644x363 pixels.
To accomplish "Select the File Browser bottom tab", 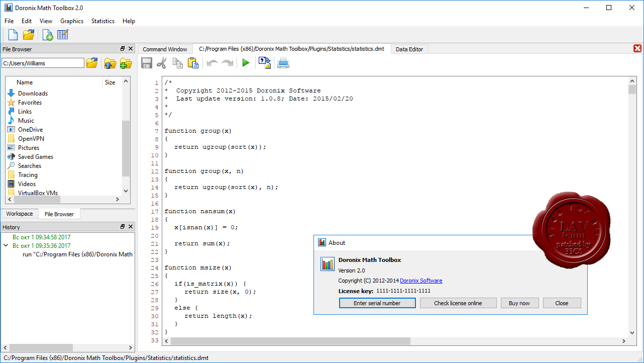I will tap(59, 214).
